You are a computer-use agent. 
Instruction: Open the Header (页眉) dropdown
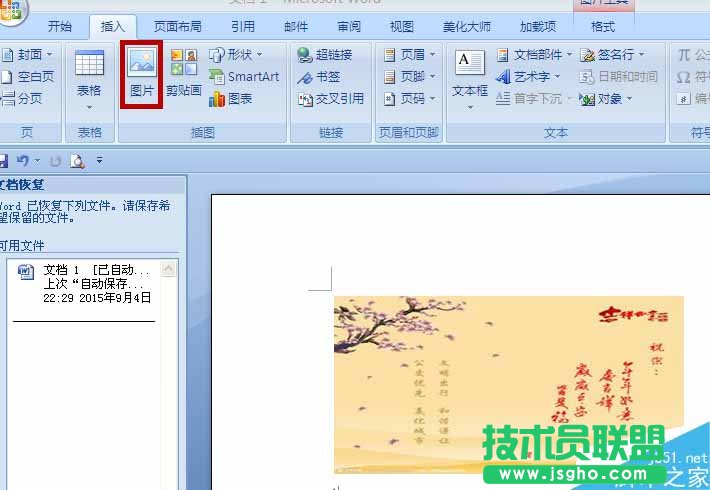409,55
